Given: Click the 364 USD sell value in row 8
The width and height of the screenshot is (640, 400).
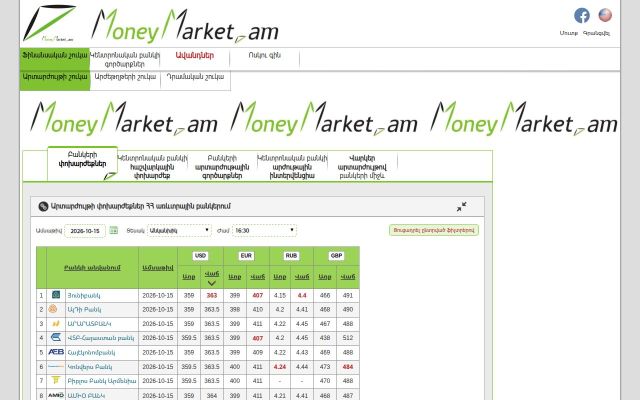Looking at the screenshot, I should (212, 396).
